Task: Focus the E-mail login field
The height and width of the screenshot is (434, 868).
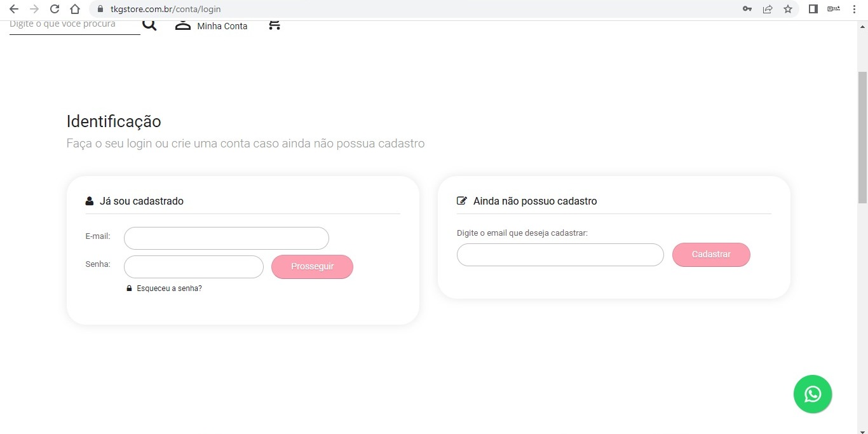Action: [x=226, y=238]
